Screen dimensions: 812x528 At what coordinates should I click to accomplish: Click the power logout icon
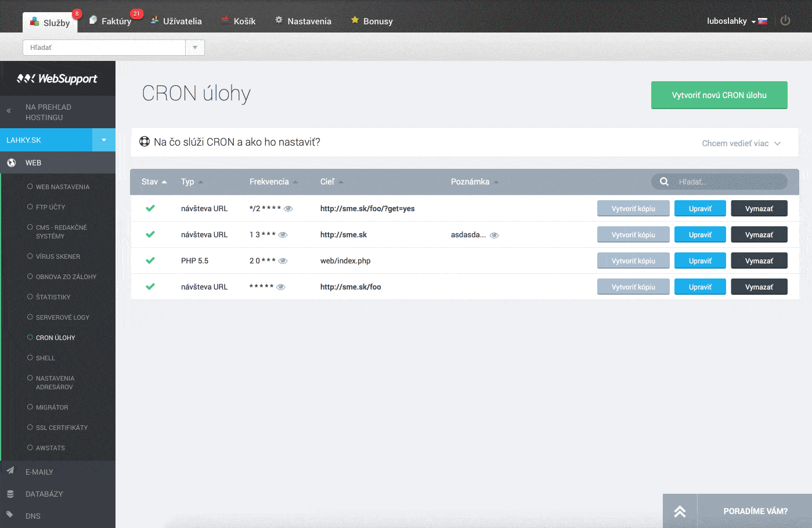(x=785, y=20)
